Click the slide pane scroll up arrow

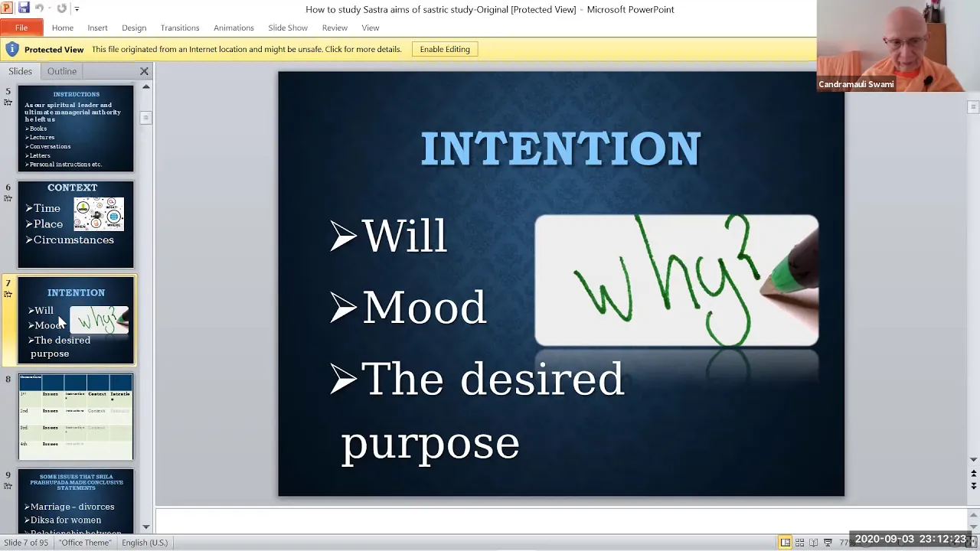pos(145,86)
